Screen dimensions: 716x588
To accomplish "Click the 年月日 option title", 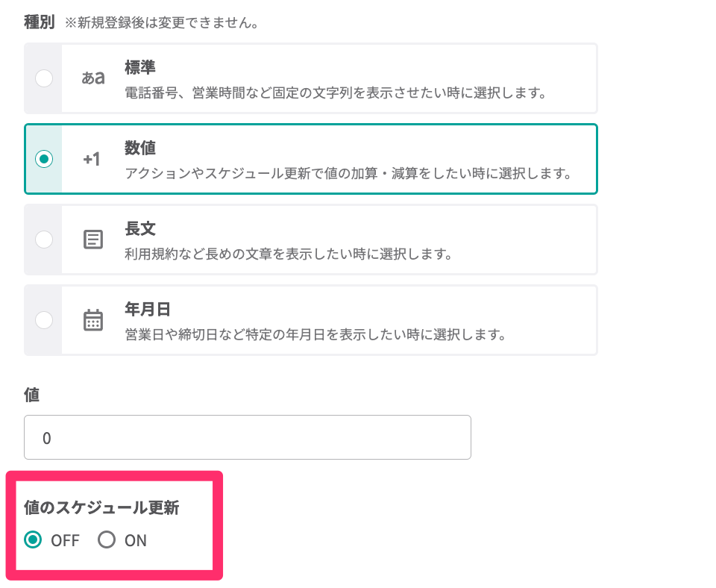I will pos(148,309).
